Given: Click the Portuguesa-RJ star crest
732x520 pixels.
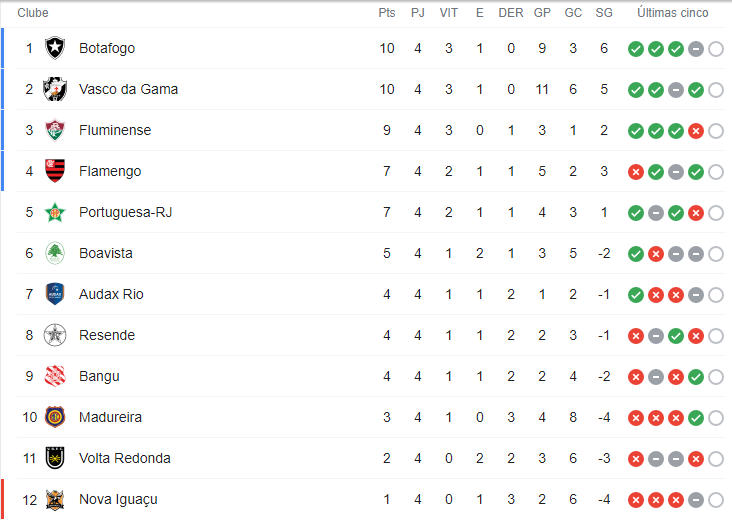Looking at the screenshot, I should tap(55, 212).
